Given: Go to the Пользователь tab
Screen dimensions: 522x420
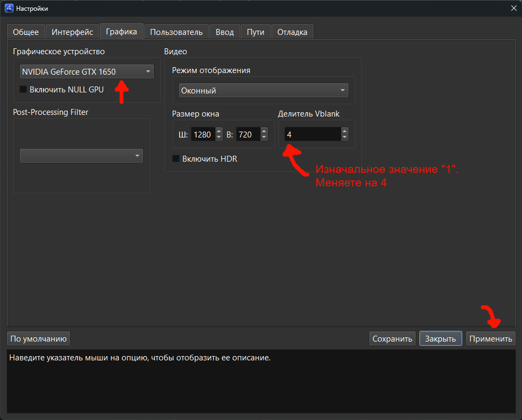Looking at the screenshot, I should point(176,32).
